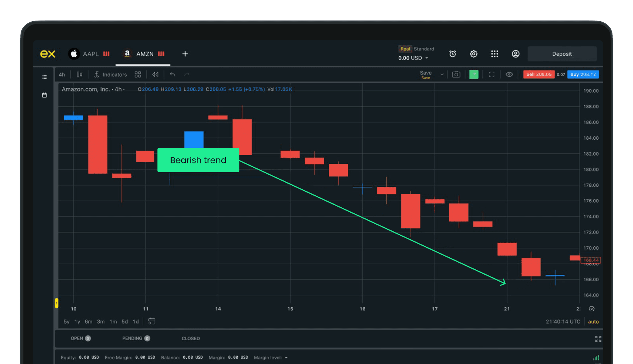
Task: Expand the Save layout dropdown arrow
Action: tap(442, 74)
